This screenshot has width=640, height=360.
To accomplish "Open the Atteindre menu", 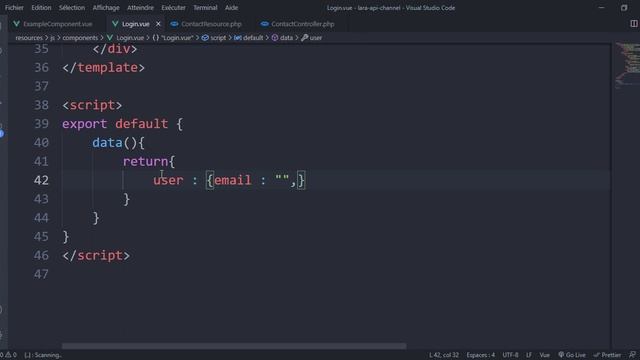I will point(140,8).
